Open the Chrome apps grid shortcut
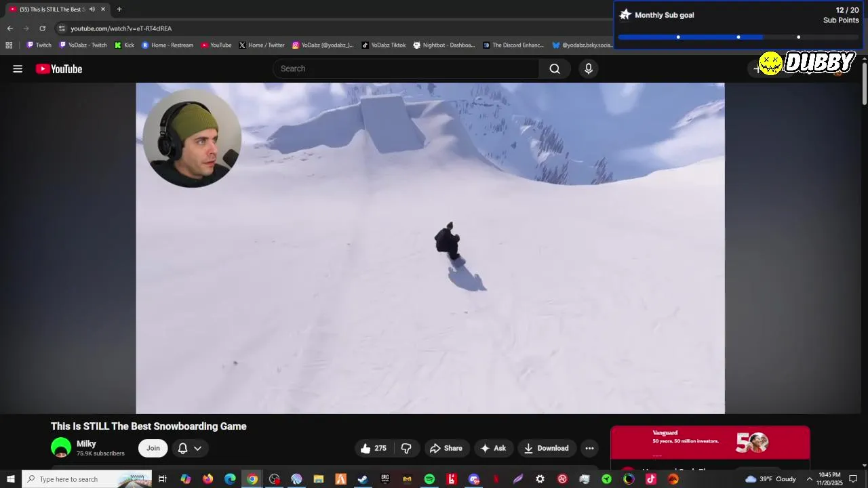The image size is (868, 488). 9,45
